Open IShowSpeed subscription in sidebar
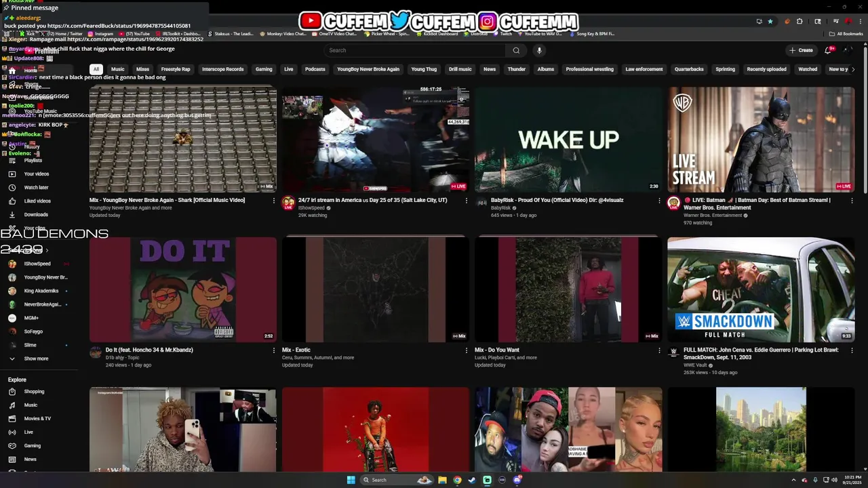868x488 pixels. [37, 264]
